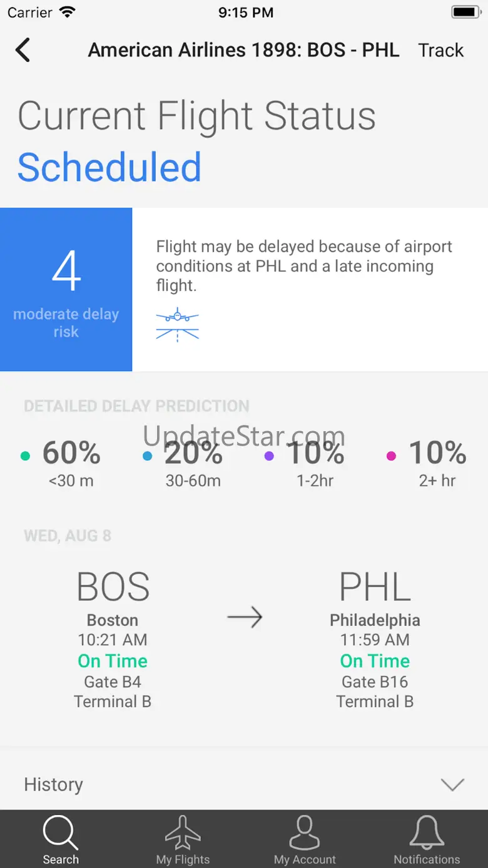Tap the pink dot for the 2+ hr prediction
Screen dimensions: 488x868
[391, 456]
